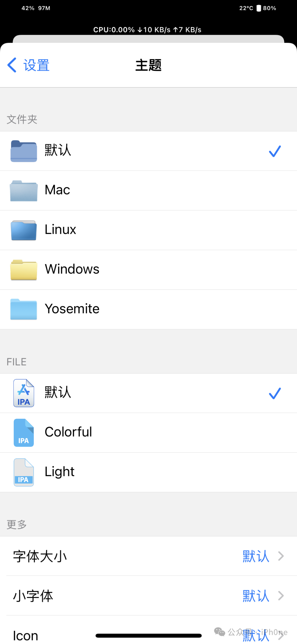
Task: Tap the checkmark on the 默认 FILE row
Action: [x=275, y=393]
